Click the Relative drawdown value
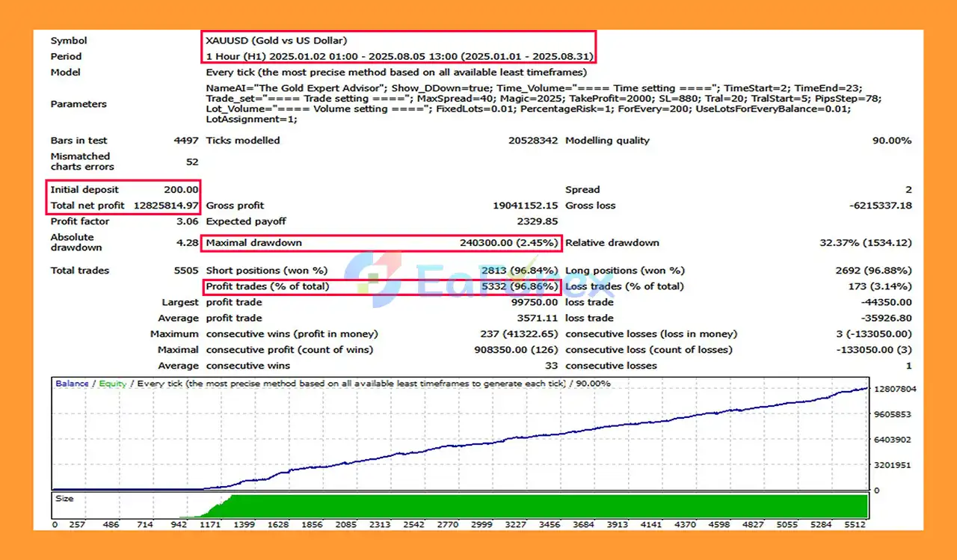The height and width of the screenshot is (560, 957). tap(866, 243)
